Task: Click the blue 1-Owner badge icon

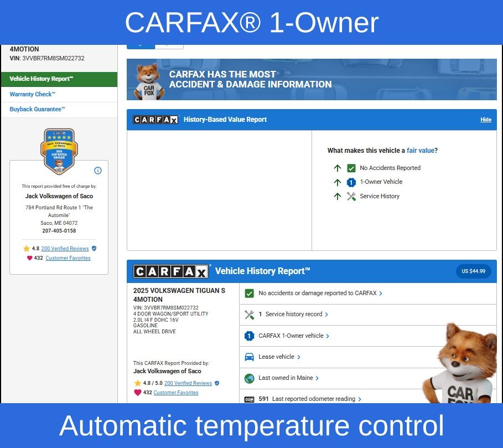Action: [351, 182]
